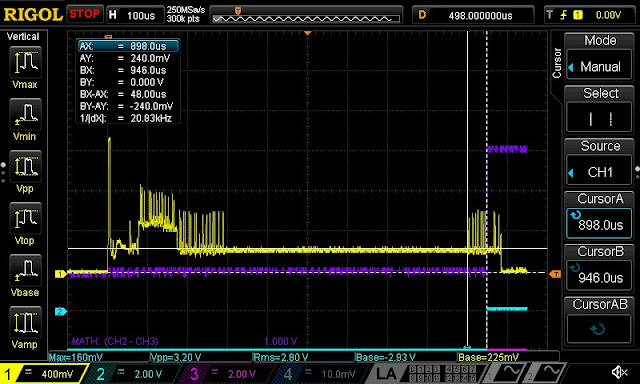
Task: Select the Vtop measurement icon
Action: 25,218
